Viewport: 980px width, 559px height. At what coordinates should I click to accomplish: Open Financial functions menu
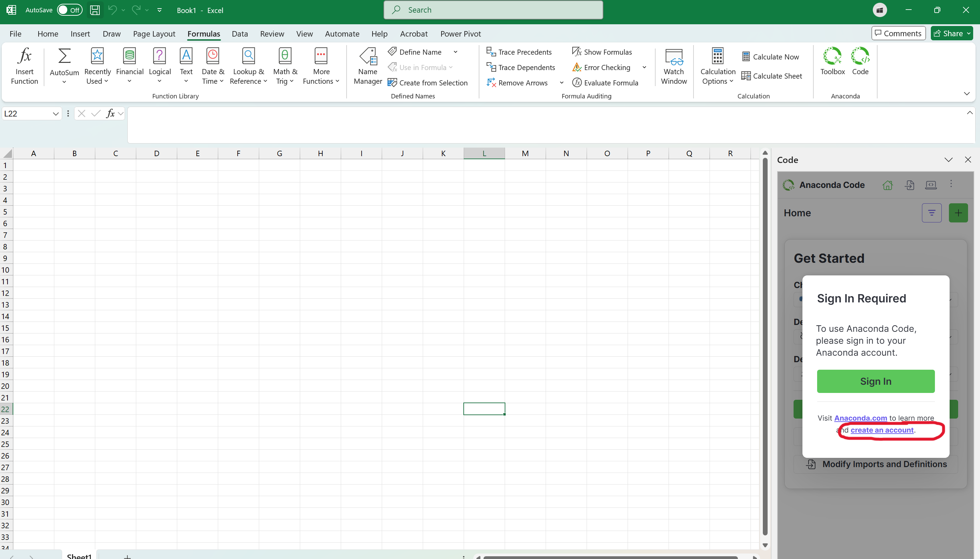click(x=130, y=66)
